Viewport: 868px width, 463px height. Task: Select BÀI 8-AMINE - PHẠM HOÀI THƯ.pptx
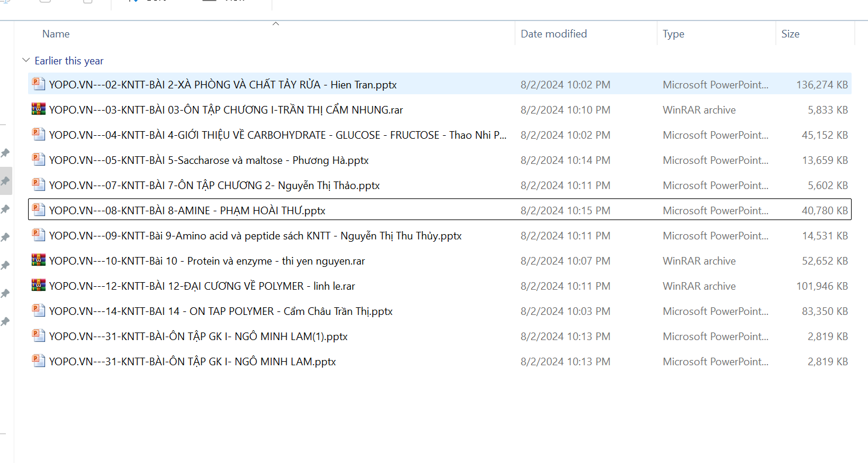point(187,211)
